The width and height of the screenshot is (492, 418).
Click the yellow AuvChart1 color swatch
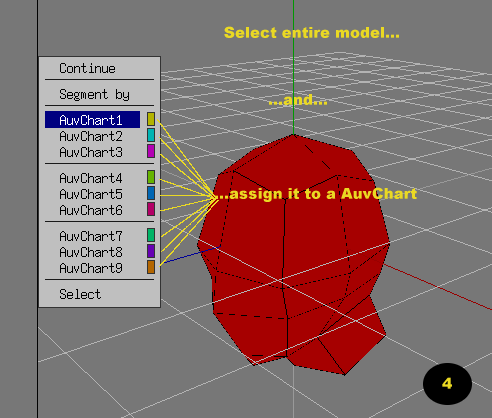151,119
